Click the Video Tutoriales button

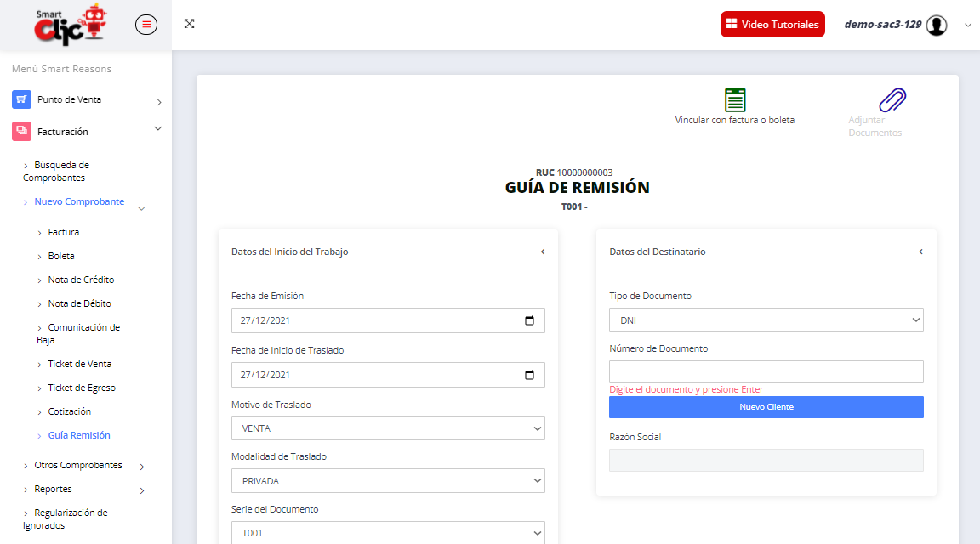(772, 24)
